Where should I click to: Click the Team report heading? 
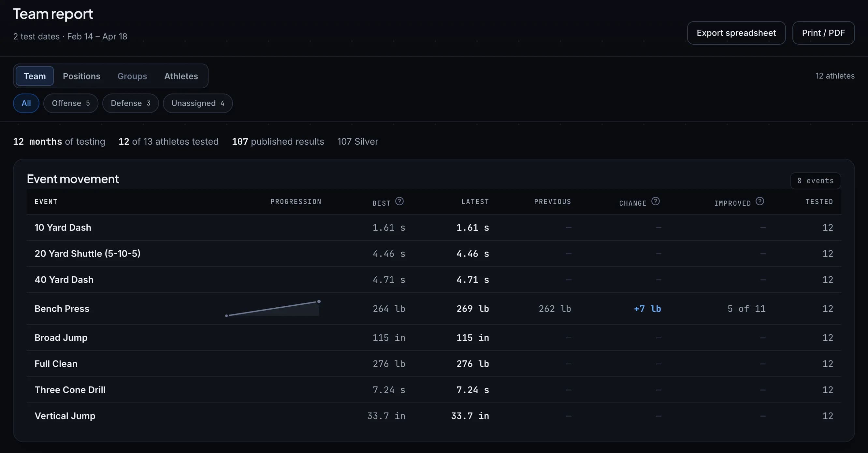pyautogui.click(x=53, y=14)
